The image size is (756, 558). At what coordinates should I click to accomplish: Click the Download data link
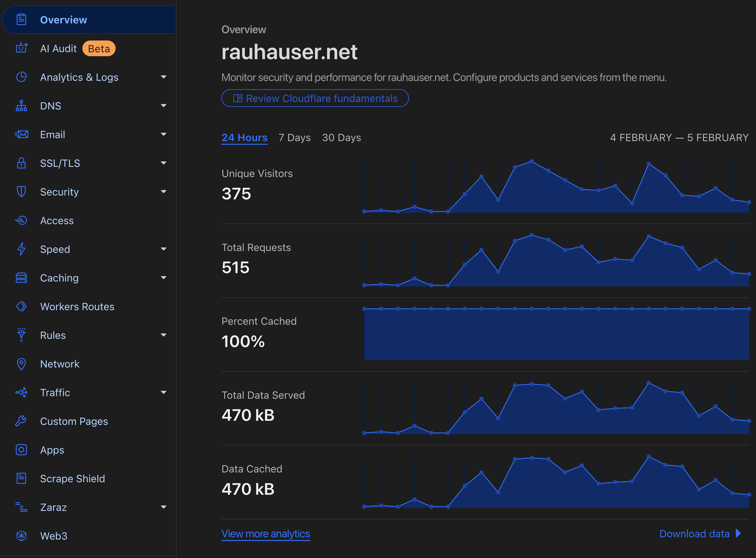[x=700, y=534]
